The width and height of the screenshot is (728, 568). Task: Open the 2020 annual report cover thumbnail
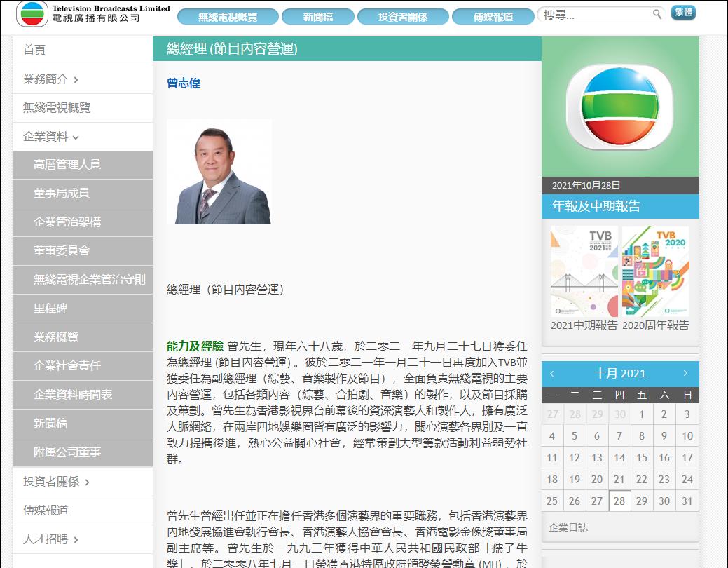coord(656,271)
